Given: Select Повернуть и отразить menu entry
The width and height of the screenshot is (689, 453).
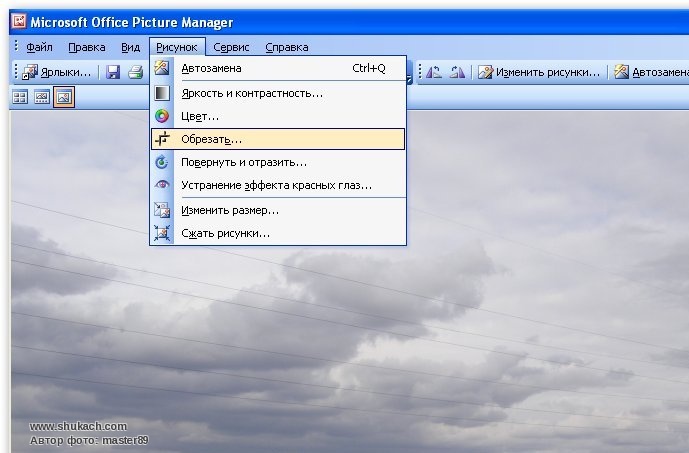Looking at the screenshot, I should (278, 162).
